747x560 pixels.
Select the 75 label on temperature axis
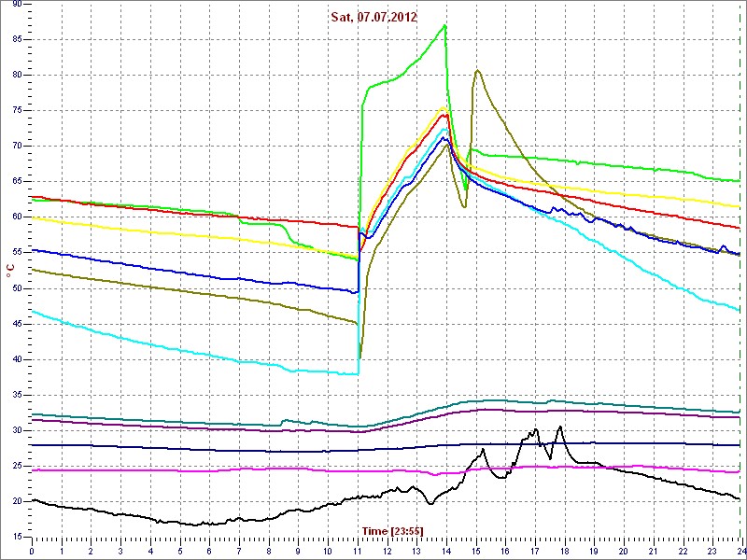click(17, 111)
